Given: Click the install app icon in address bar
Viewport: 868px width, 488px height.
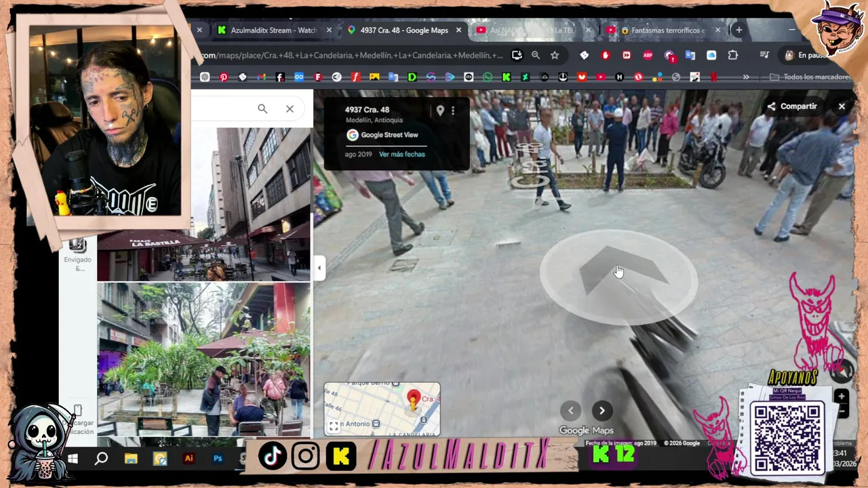Looking at the screenshot, I should [517, 55].
